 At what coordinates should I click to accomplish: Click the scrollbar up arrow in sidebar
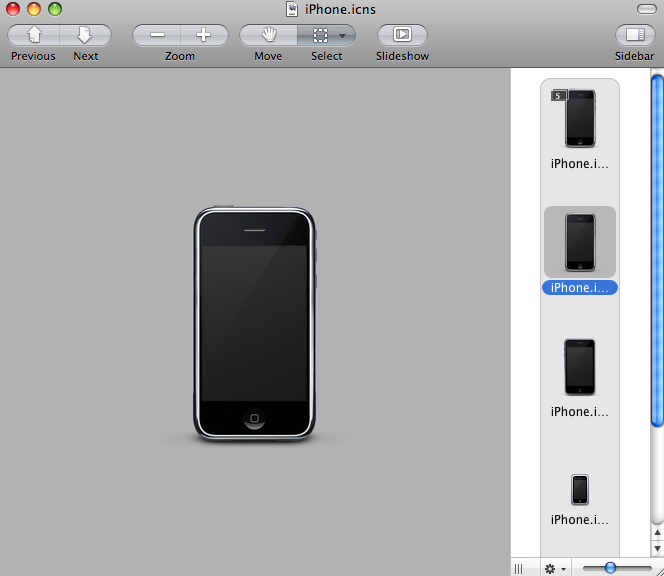click(657, 533)
